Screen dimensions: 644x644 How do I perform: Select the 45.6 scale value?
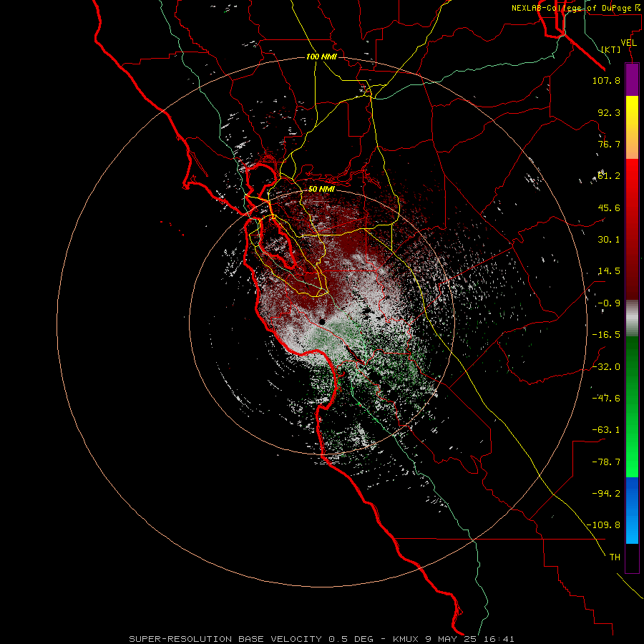pos(609,208)
